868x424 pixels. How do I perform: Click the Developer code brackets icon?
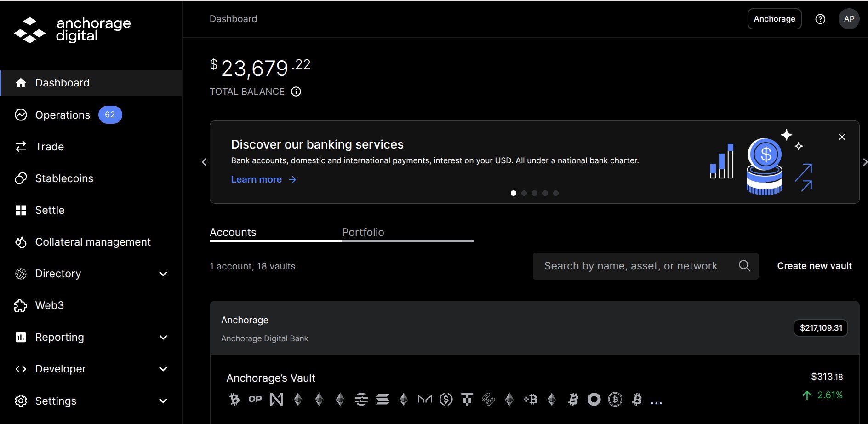coord(21,369)
